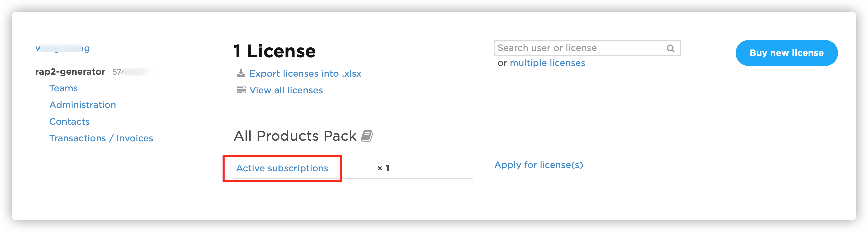Click the View all licenses link

coord(286,90)
